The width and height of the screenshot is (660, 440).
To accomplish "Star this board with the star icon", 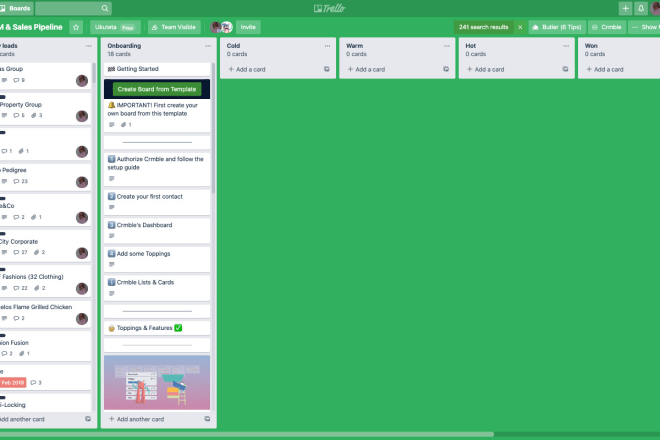I will tap(76, 27).
